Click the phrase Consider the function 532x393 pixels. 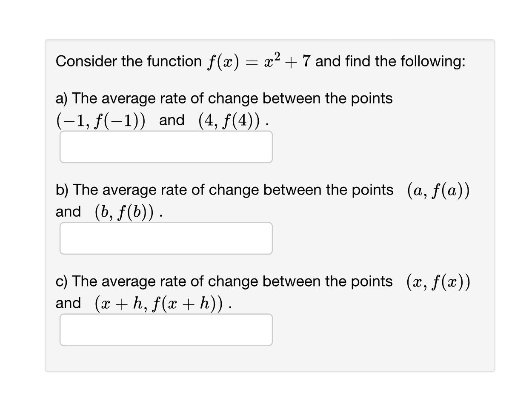point(126,61)
